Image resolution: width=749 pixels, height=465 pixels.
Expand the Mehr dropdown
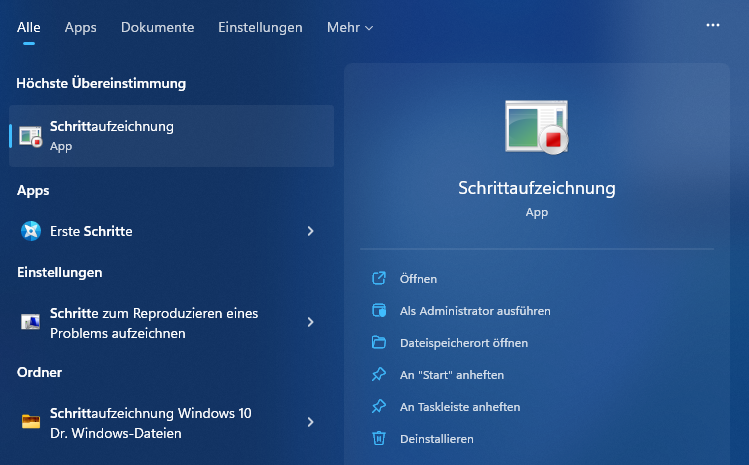350,28
